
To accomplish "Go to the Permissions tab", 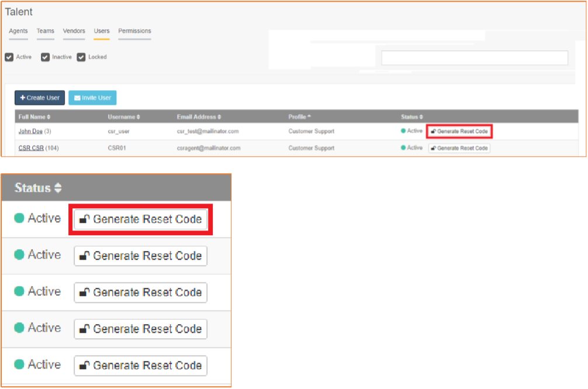I will pos(134,31).
